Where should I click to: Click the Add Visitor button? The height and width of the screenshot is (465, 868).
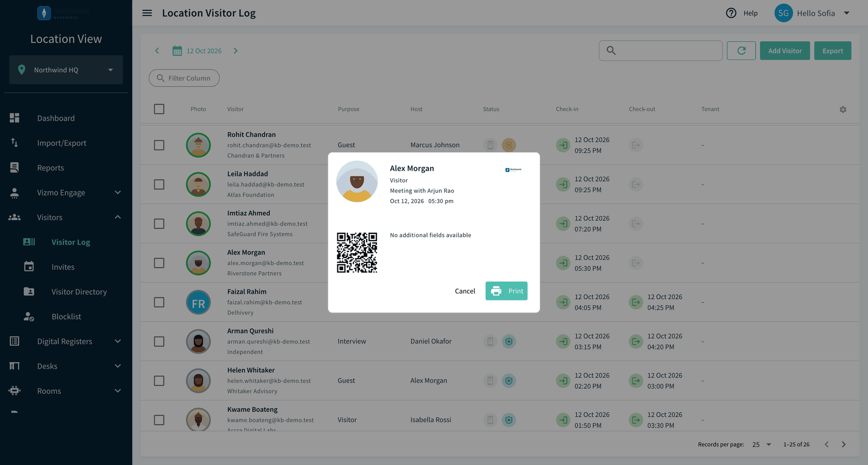[x=785, y=50]
